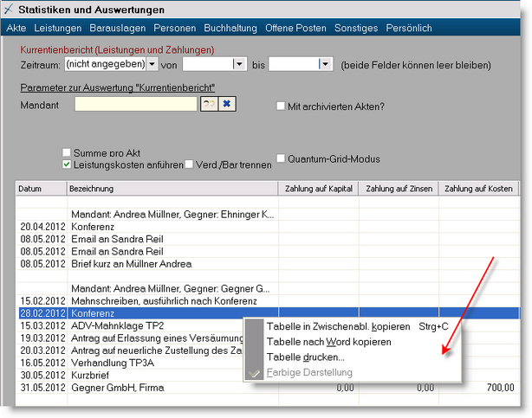
Task: Sort by the Datum column header
Action: [x=41, y=189]
